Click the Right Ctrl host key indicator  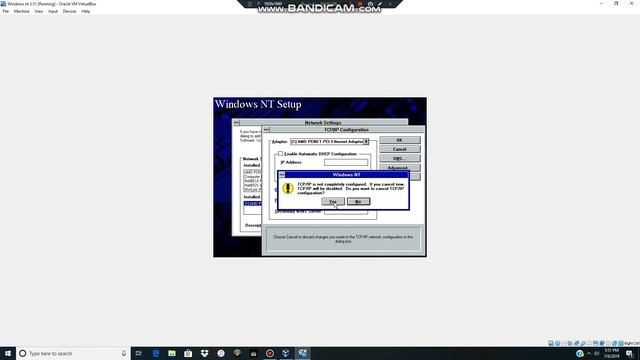(x=632, y=343)
